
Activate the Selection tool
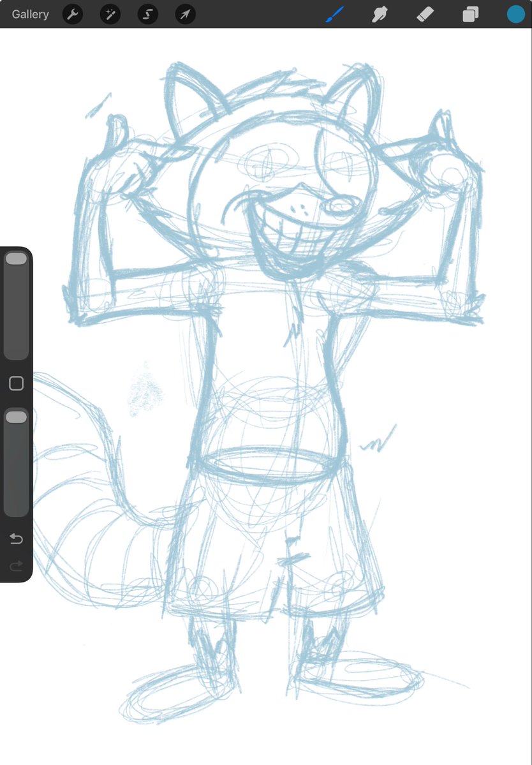point(148,14)
